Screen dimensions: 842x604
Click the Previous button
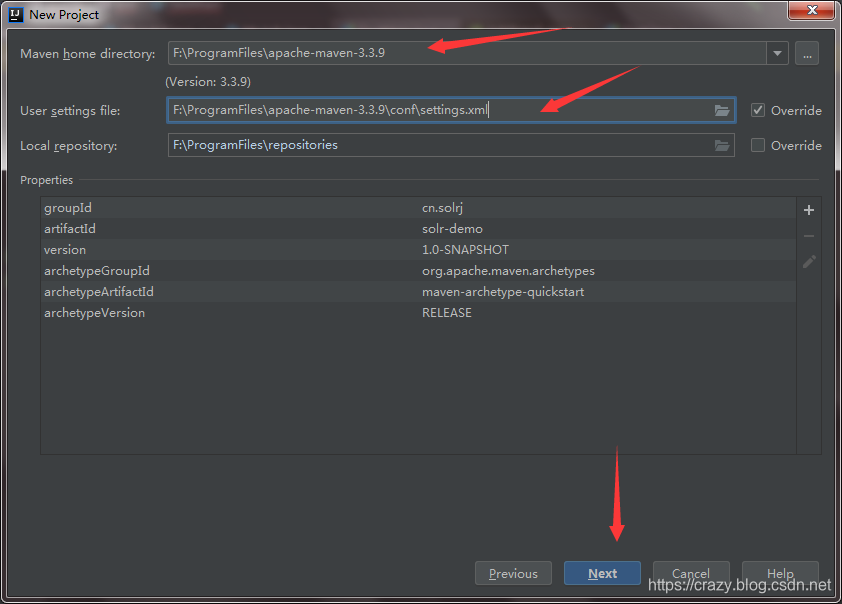pyautogui.click(x=513, y=573)
